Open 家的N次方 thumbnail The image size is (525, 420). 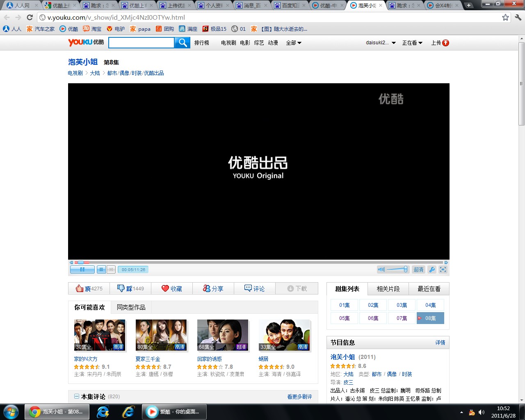[100, 335]
